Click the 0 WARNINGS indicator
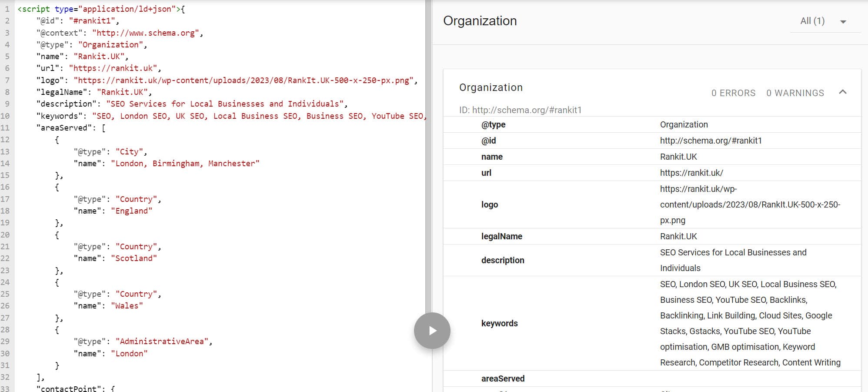This screenshot has width=868, height=392. click(x=795, y=93)
